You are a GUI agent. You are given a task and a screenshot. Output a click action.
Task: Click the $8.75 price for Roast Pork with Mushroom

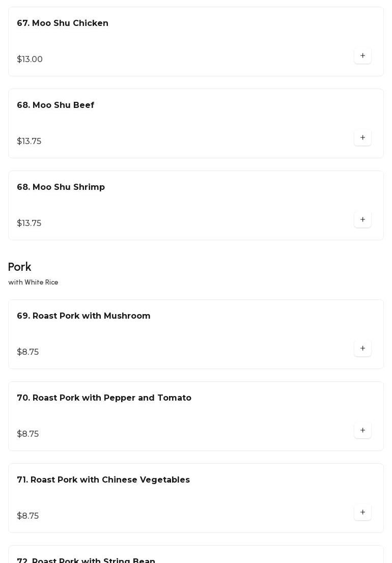pyautogui.click(x=27, y=352)
